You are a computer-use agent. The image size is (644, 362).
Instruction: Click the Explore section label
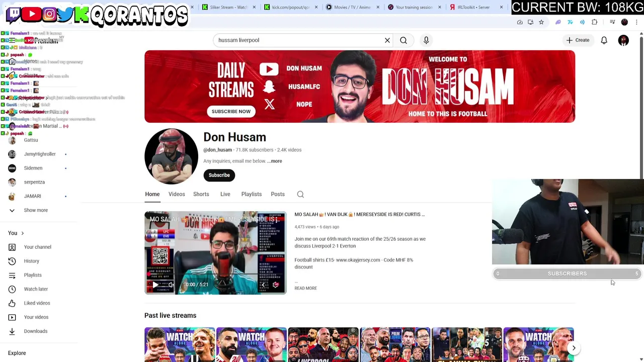click(x=17, y=353)
